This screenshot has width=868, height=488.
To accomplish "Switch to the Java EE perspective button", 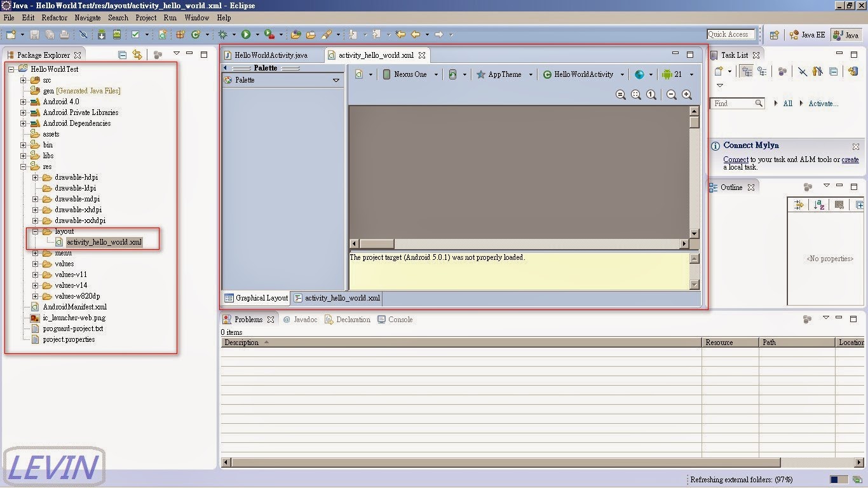I will pyautogui.click(x=807, y=35).
